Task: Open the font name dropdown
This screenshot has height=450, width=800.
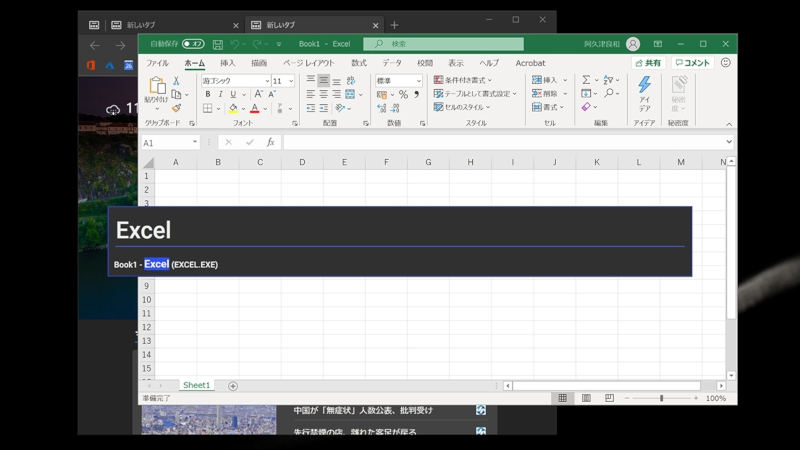Action: 267,81
